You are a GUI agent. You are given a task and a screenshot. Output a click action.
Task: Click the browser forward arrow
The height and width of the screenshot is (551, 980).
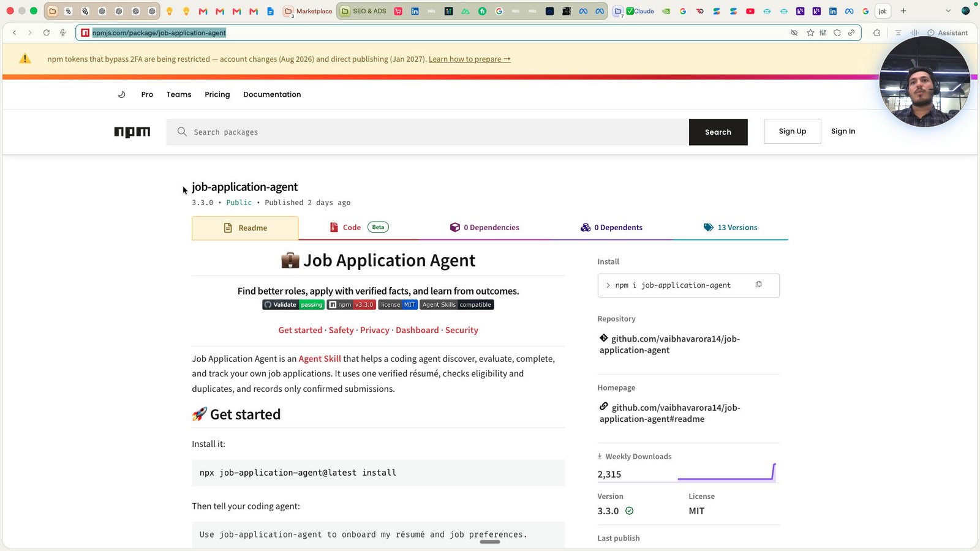coord(30,33)
